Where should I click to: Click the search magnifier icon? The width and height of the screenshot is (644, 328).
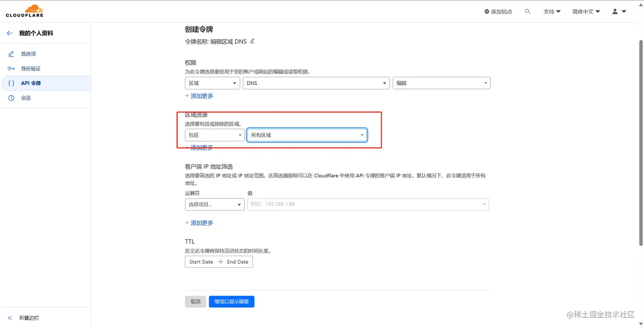(x=528, y=11)
